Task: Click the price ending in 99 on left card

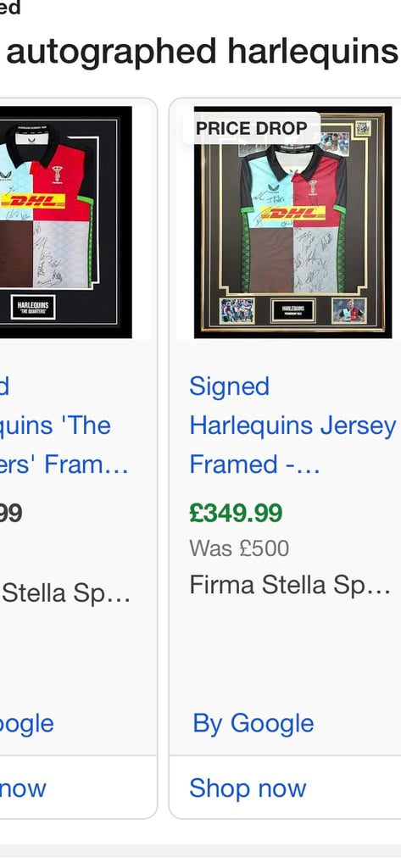Action: (11, 513)
